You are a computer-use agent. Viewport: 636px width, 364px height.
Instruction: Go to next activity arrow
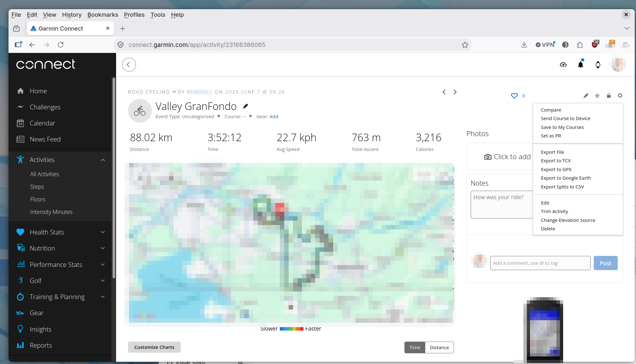click(455, 92)
